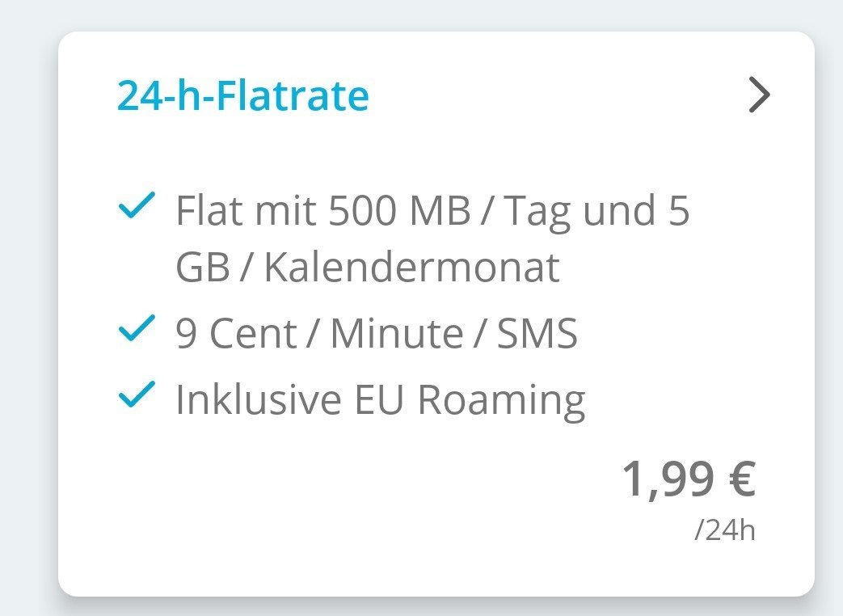Open the 24-h-Flatrate details chevron arrow
This screenshot has width=843, height=616.
(759, 97)
